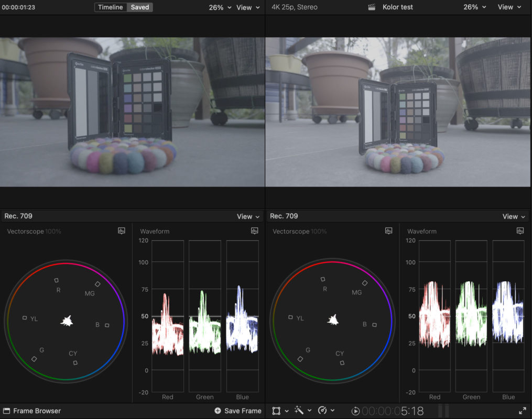Viewport: 532px width, 419px height.
Task: Expand enhancements menu chevron
Action: click(x=309, y=411)
